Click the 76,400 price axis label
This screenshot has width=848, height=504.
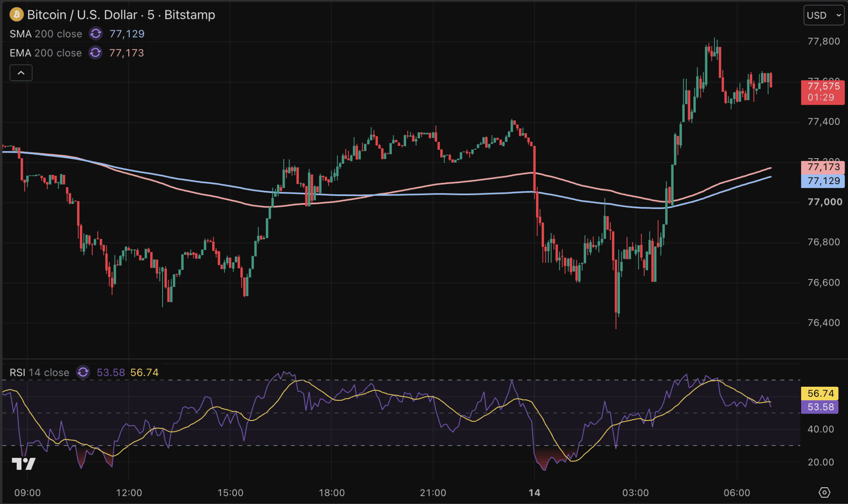[824, 323]
